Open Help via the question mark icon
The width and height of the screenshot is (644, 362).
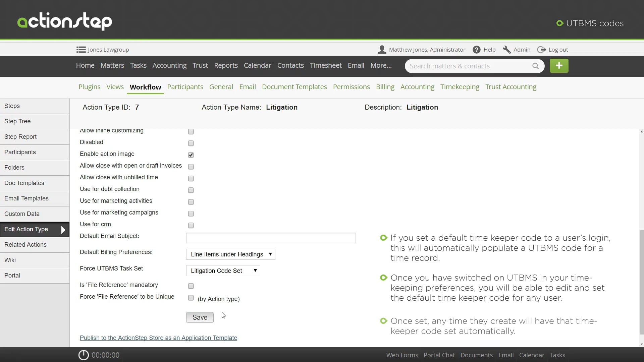point(476,50)
